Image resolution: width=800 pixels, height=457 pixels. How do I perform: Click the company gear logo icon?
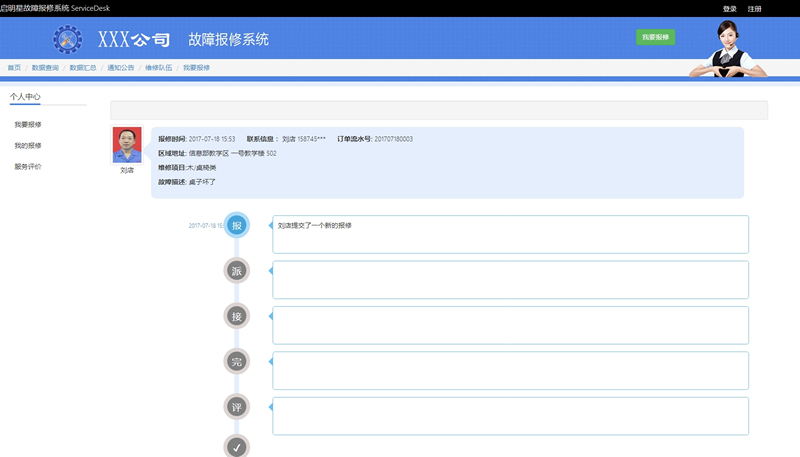coord(68,40)
